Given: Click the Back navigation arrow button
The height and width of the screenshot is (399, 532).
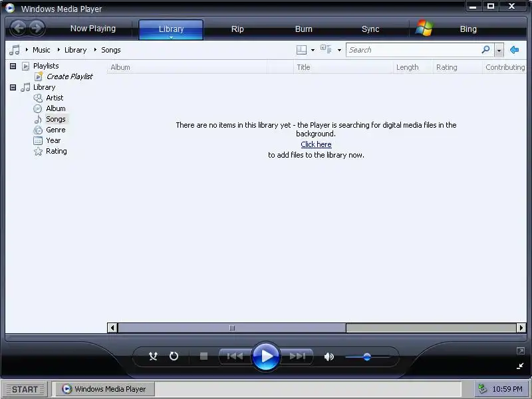Looking at the screenshot, I should [x=19, y=28].
